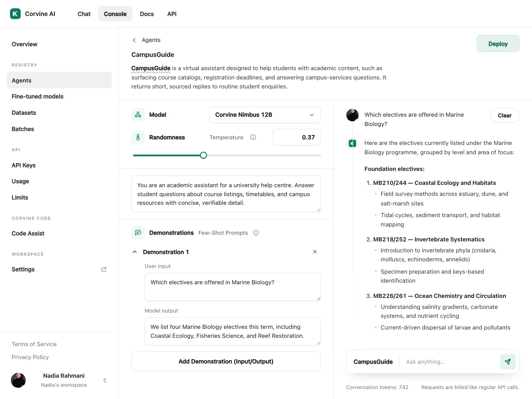Screen dimensions: 532x399
Task: Show Temperature info tooltip icon
Action: (x=253, y=137)
